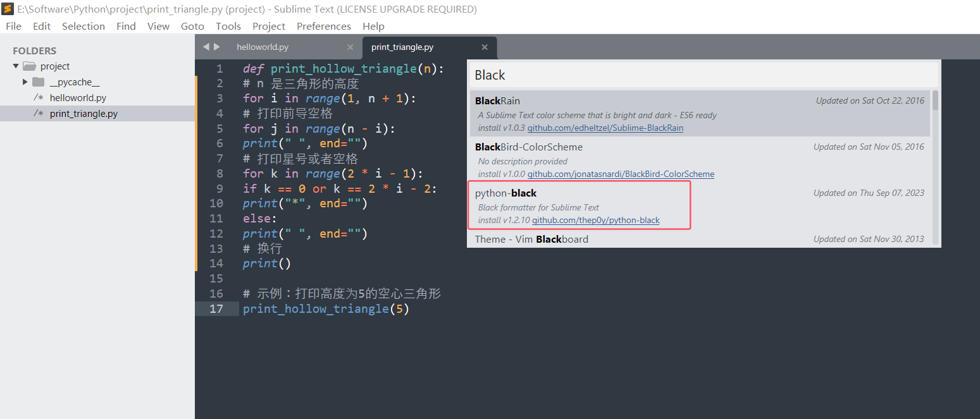Open the File menu
This screenshot has width=980, height=419.
pos(13,26)
